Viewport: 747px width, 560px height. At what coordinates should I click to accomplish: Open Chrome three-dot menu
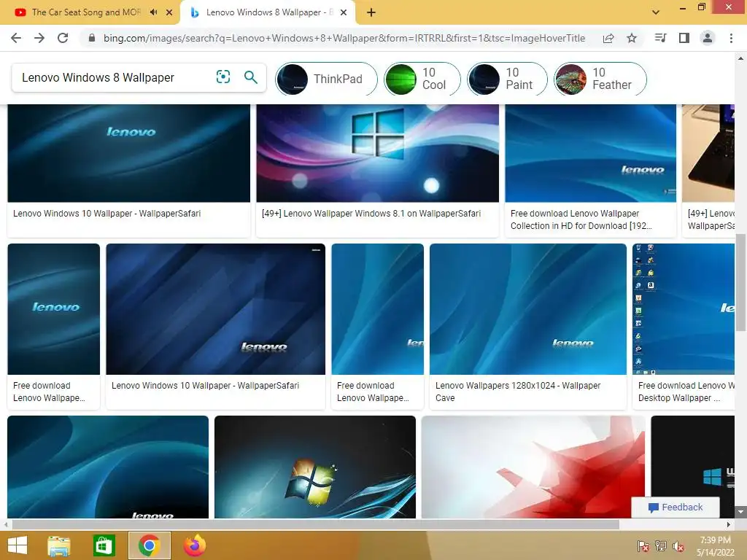click(731, 38)
